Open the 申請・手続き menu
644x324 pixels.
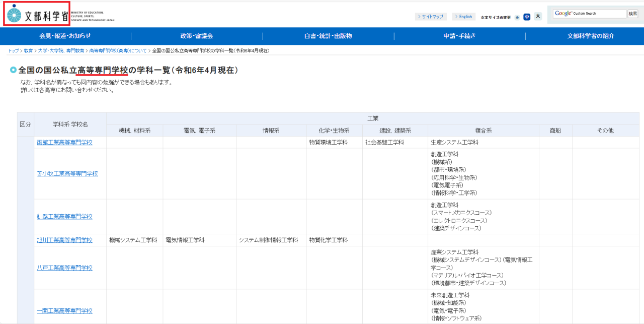click(x=459, y=36)
